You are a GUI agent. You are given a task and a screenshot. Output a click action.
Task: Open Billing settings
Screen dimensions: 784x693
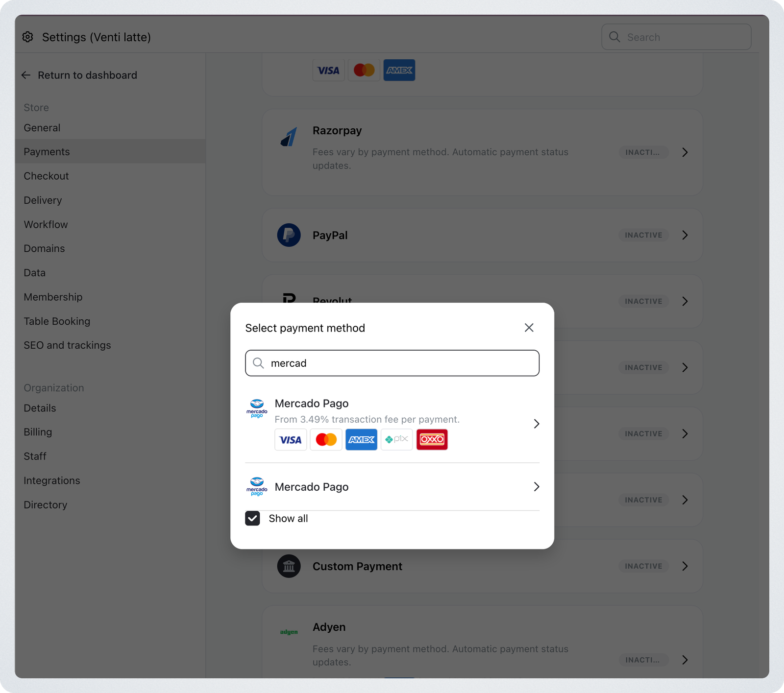point(38,432)
